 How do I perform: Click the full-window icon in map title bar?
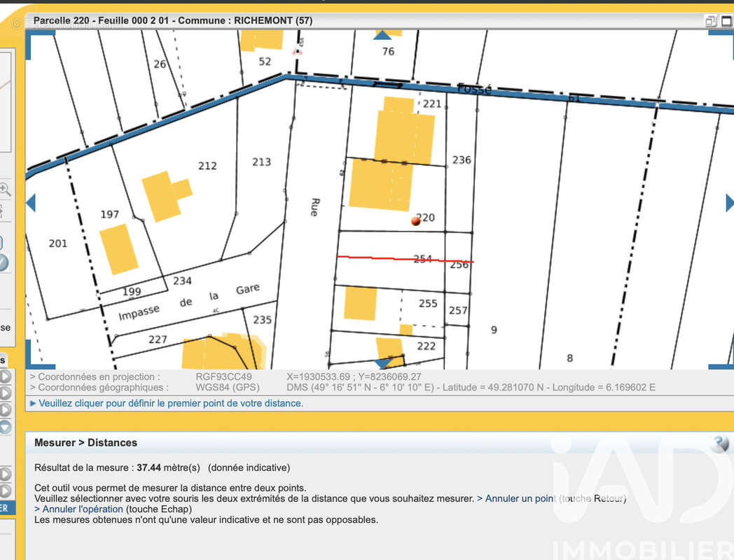727,20
